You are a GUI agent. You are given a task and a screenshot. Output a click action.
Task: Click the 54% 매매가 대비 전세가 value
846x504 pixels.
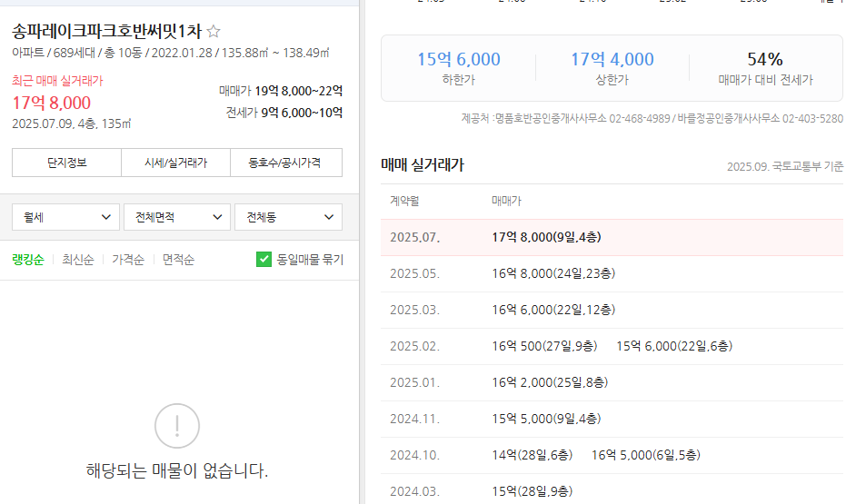pos(765,59)
